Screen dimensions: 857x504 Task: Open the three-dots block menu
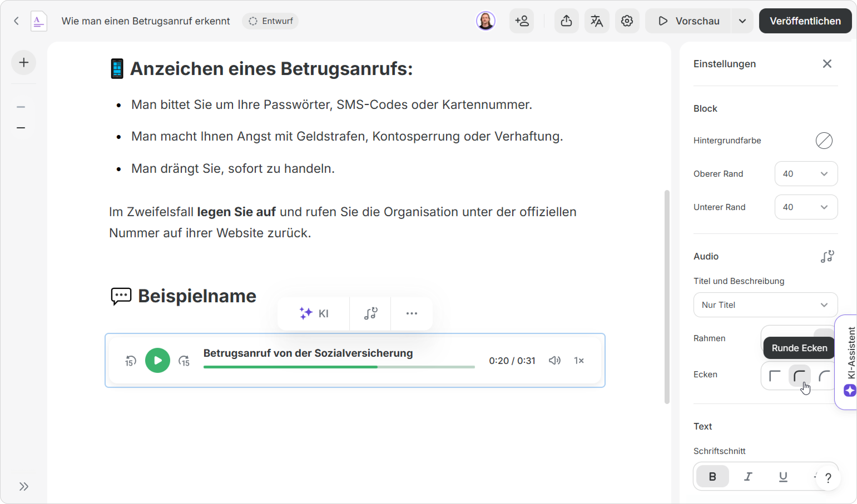412,313
